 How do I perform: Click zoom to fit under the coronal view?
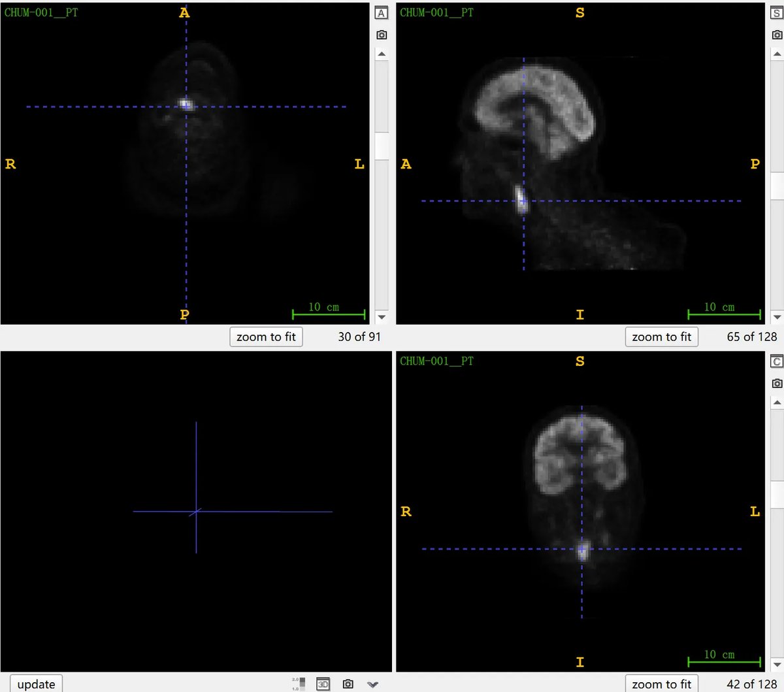[662, 684]
